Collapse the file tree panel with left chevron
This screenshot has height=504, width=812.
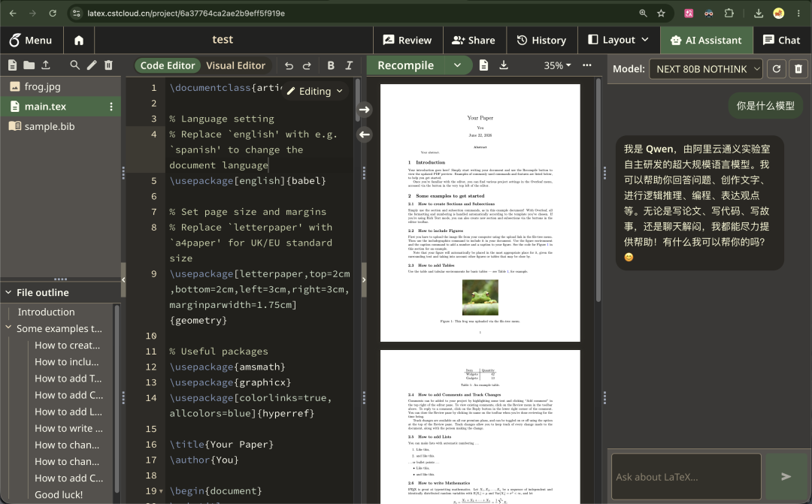123,279
